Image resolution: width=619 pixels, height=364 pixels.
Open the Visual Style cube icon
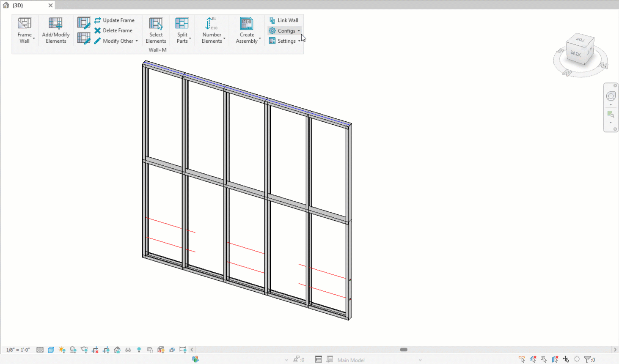tap(51, 350)
